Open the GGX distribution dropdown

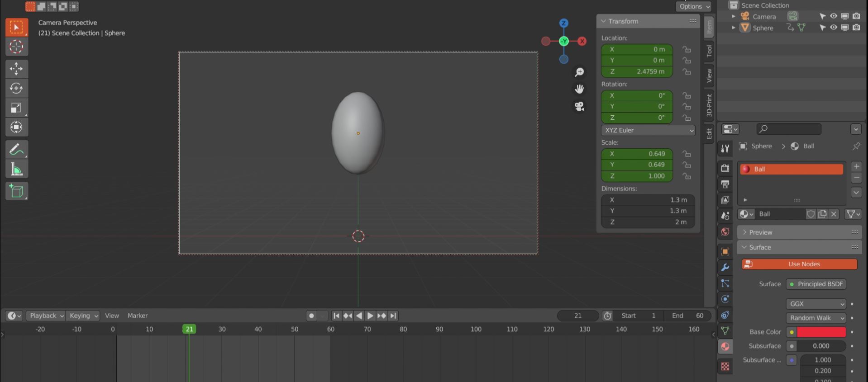pos(816,304)
